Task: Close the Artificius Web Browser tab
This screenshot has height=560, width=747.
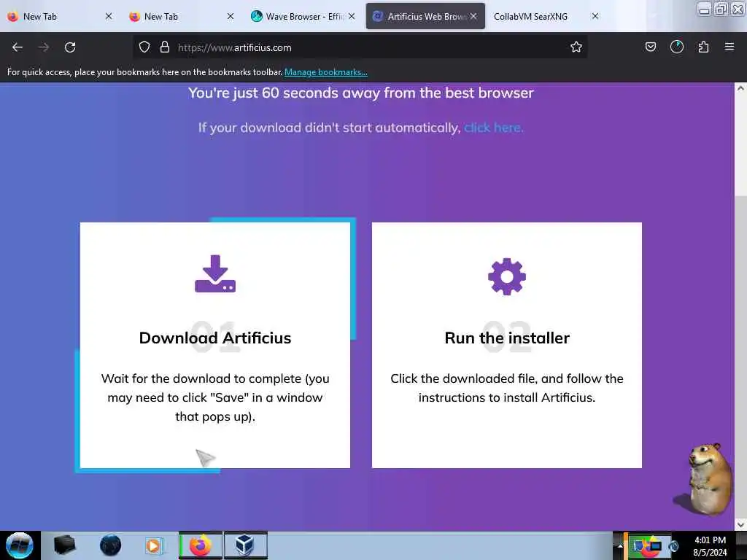Action: tap(473, 16)
